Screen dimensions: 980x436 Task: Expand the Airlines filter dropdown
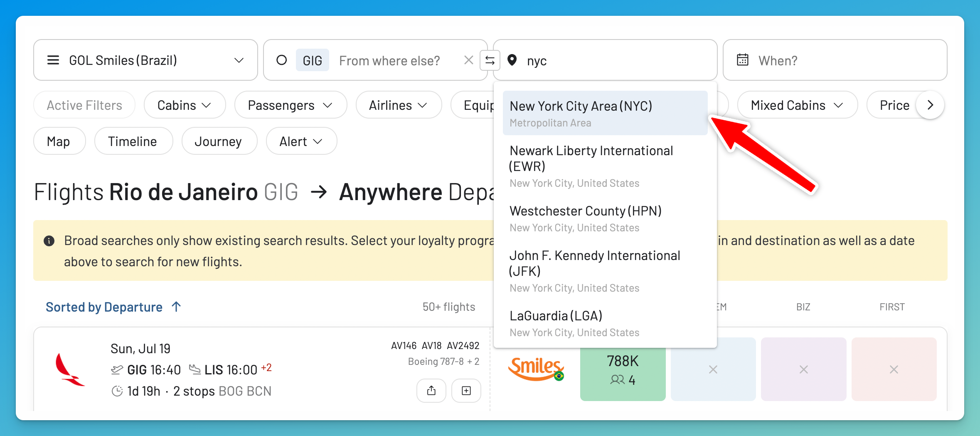pos(399,105)
